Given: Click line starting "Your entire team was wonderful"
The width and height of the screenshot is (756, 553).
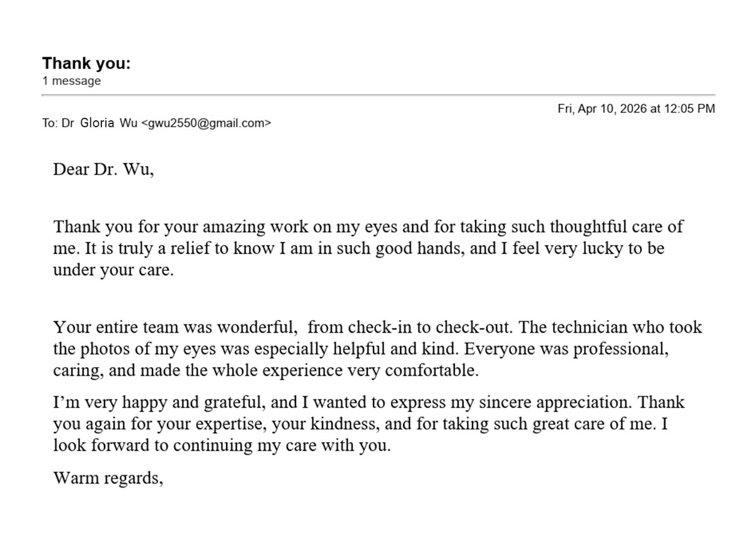Looking at the screenshot, I should pyautogui.click(x=377, y=328).
